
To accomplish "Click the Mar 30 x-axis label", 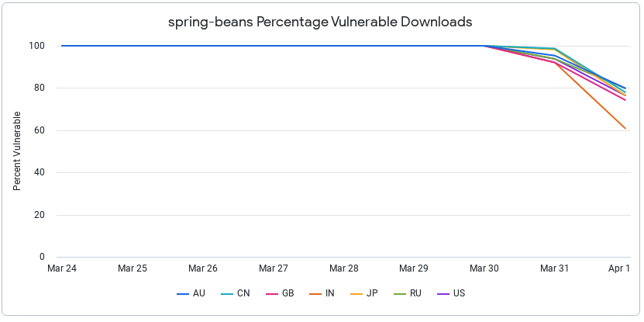I will (484, 268).
